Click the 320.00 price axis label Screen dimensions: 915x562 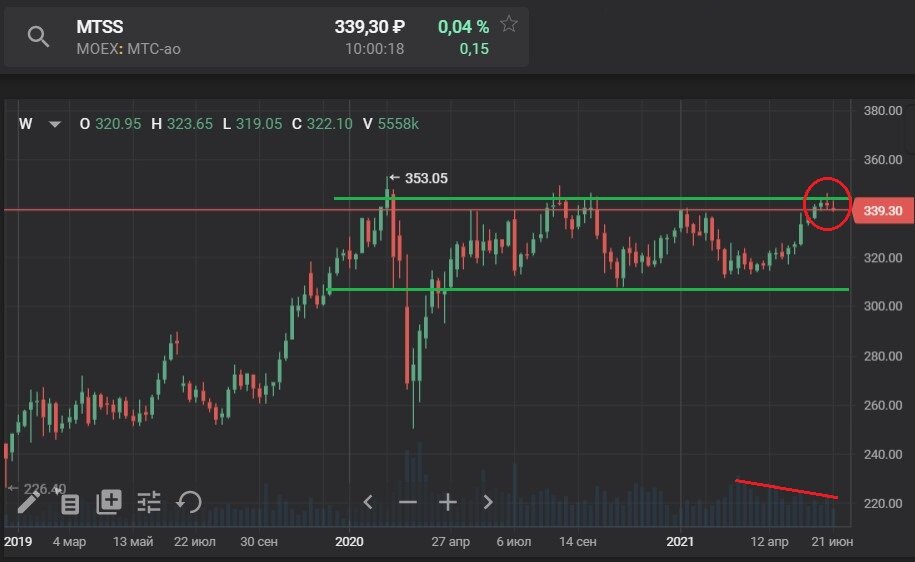(883, 258)
